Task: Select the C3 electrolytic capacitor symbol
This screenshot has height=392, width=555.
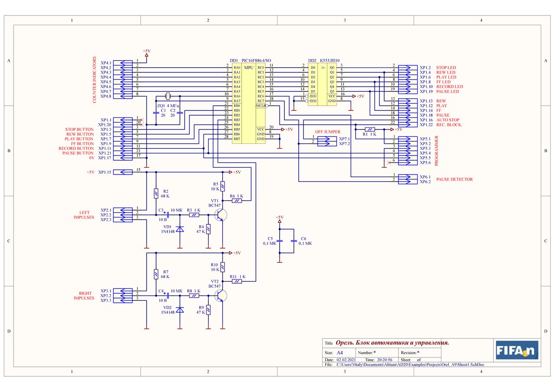Action: (x=167, y=215)
